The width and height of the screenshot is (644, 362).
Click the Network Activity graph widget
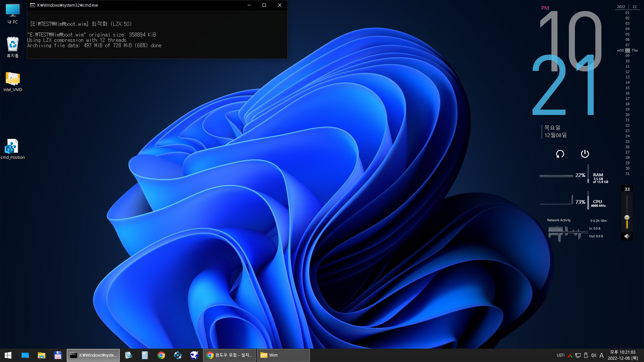pyautogui.click(x=568, y=234)
